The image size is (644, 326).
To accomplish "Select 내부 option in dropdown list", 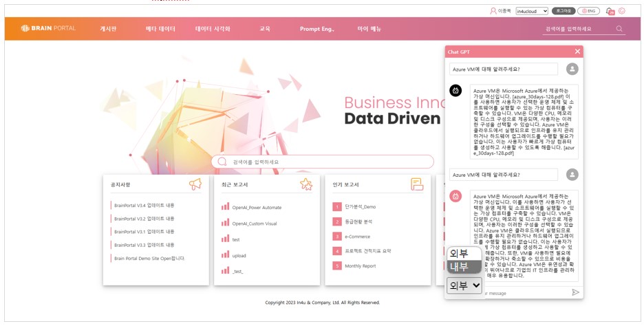I will click(464, 267).
